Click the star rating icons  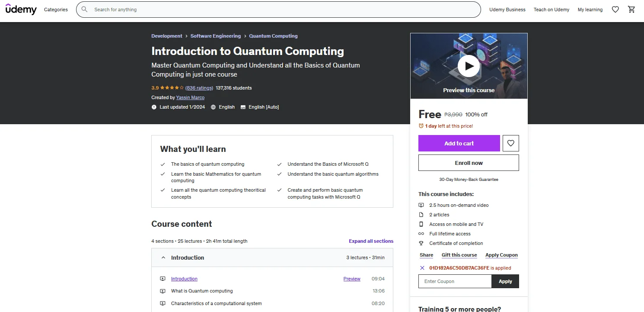point(172,88)
